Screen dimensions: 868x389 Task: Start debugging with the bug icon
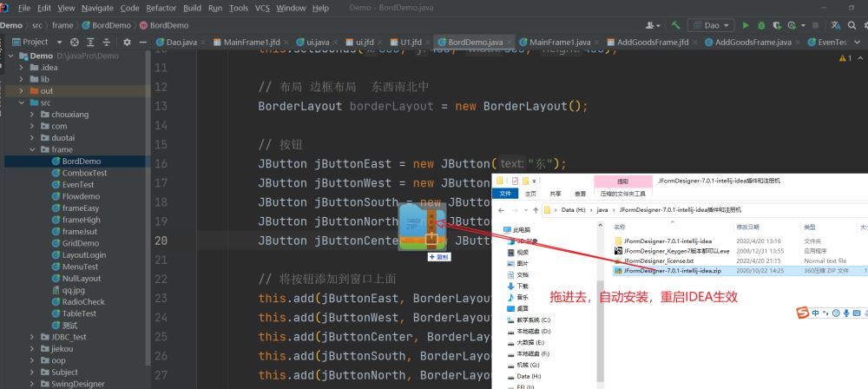[761, 25]
